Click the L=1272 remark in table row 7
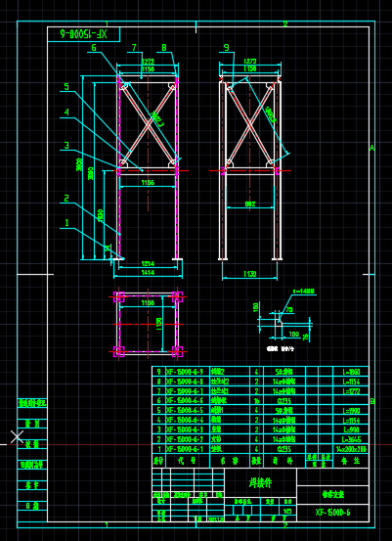 tap(351, 391)
